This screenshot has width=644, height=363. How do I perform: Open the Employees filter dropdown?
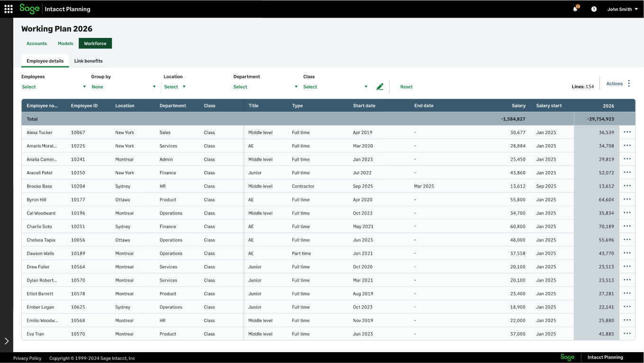pos(54,87)
